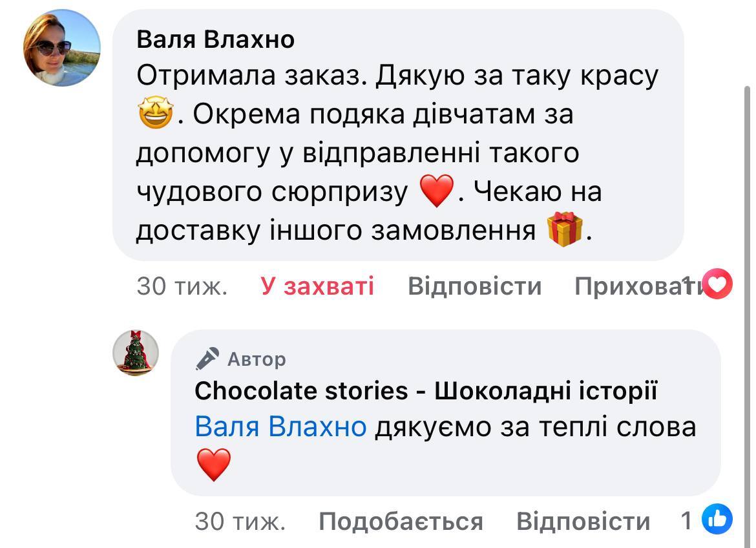Reply to Валя Влахно's comment

[474, 286]
